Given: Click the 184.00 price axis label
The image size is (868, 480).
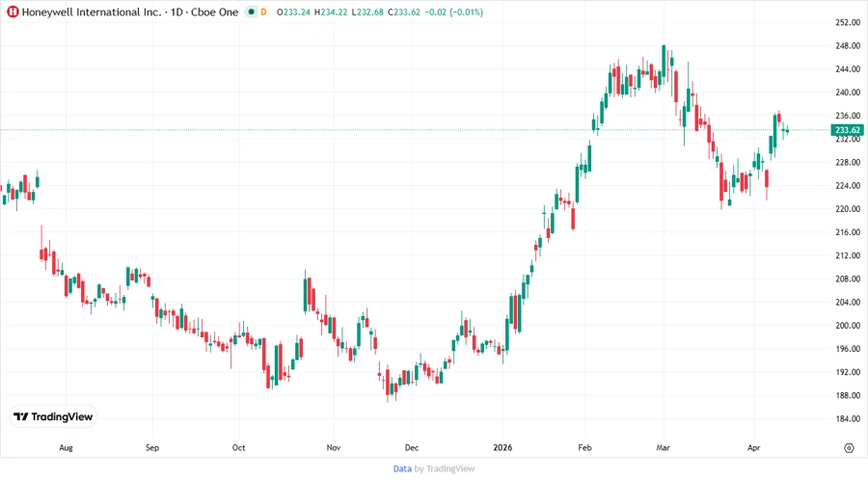Looking at the screenshot, I should click(x=848, y=418).
